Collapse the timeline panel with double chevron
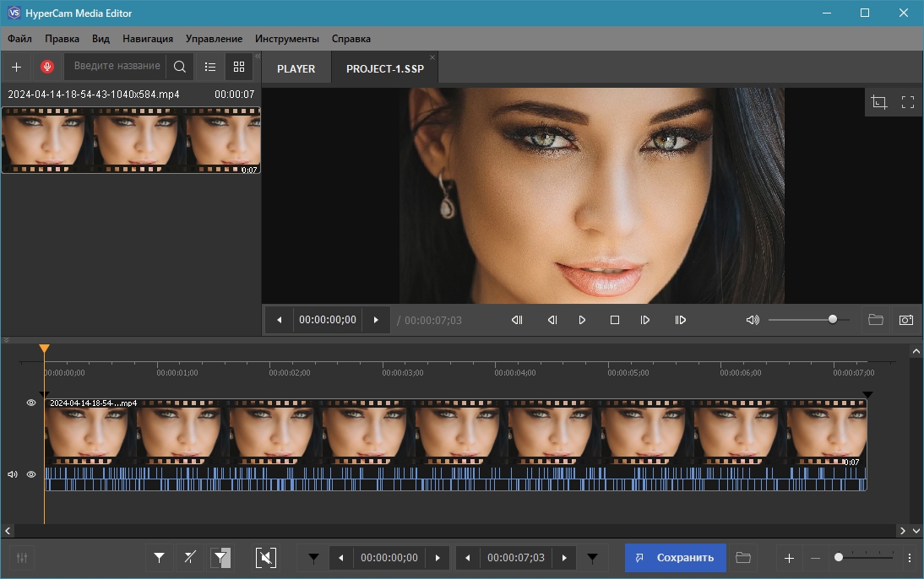 7,340
